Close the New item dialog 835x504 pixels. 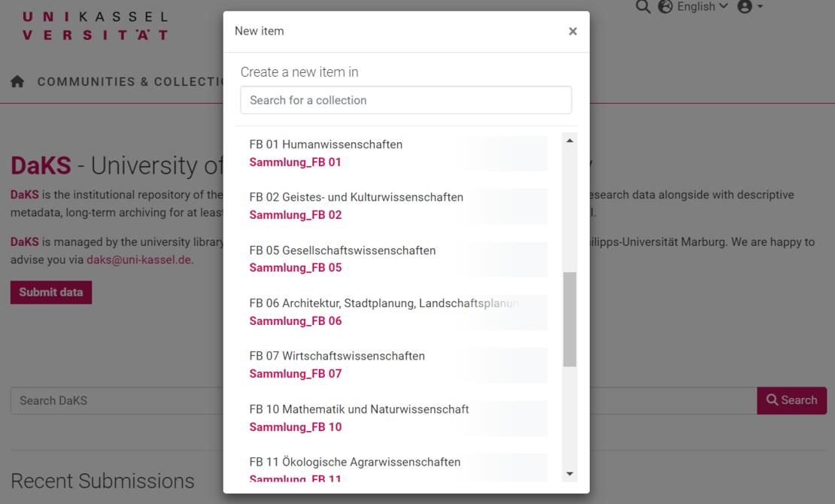[572, 32]
